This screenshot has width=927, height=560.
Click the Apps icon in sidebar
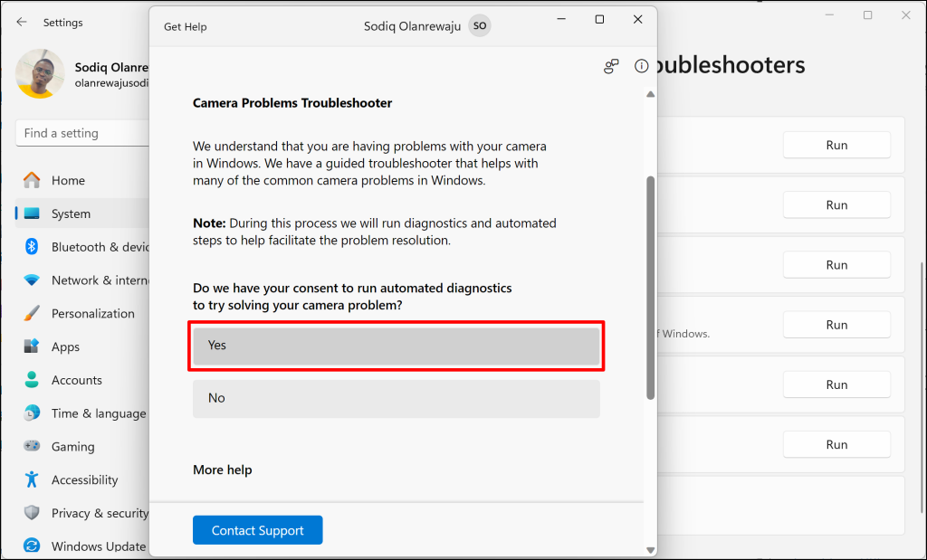click(x=32, y=346)
